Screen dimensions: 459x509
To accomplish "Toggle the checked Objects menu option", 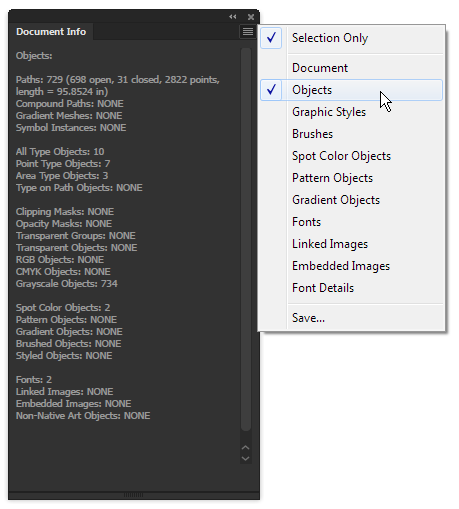I will 351,90.
